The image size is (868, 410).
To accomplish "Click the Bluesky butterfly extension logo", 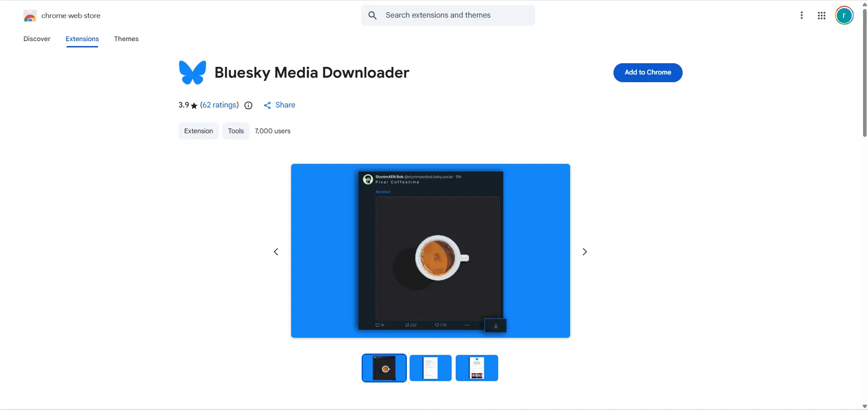I will 193,73.
